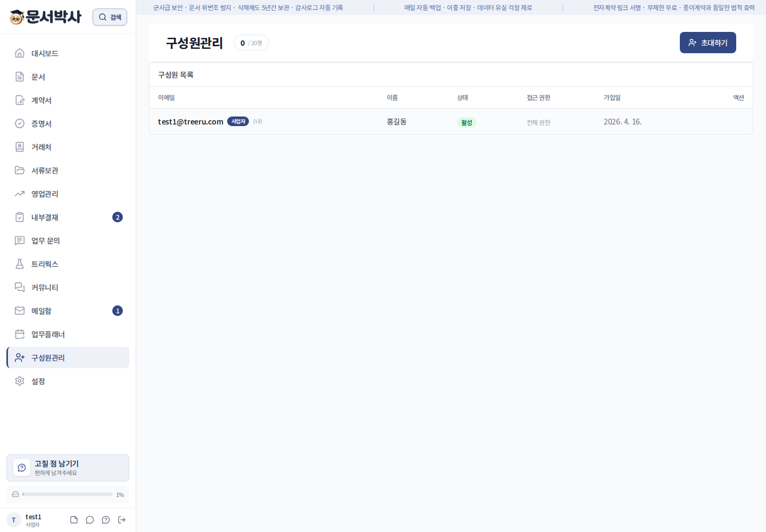Viewport: 766px width, 532px height.
Task: Open 고칠 점 남기기 feedback card
Action: tap(68, 468)
